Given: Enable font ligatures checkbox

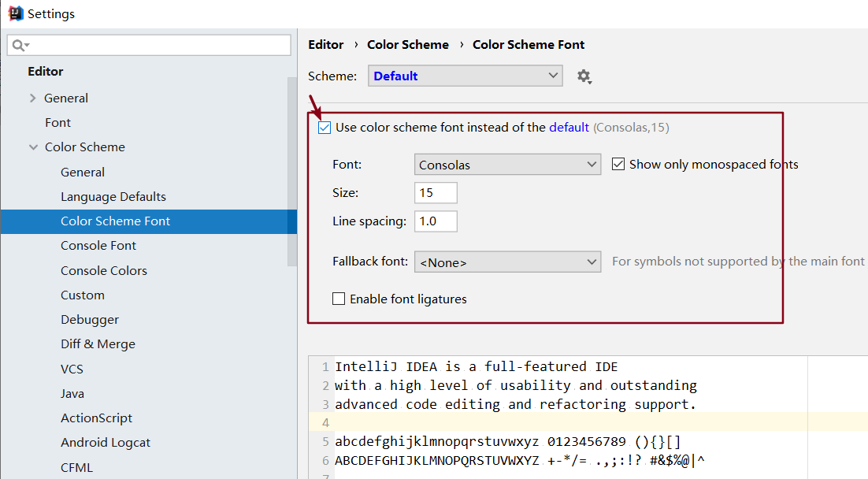Looking at the screenshot, I should tap(338, 299).
